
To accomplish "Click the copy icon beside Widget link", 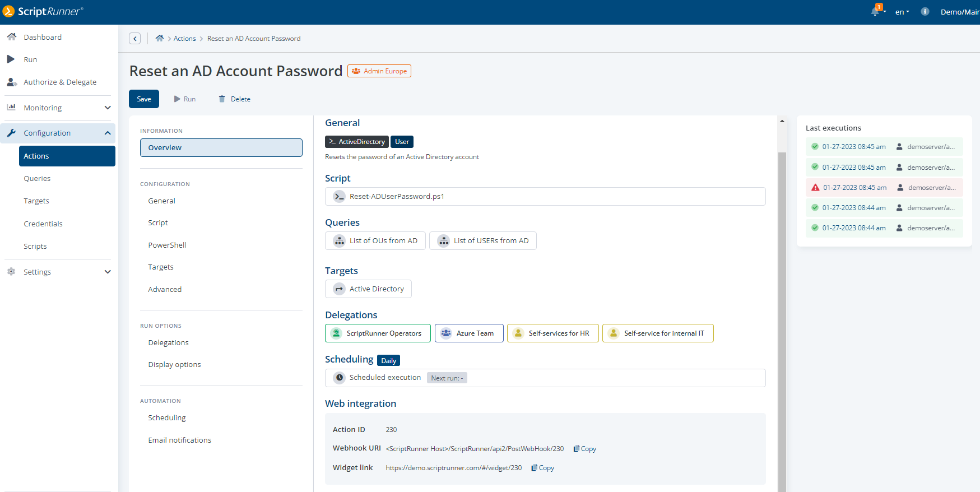I will coord(534,468).
